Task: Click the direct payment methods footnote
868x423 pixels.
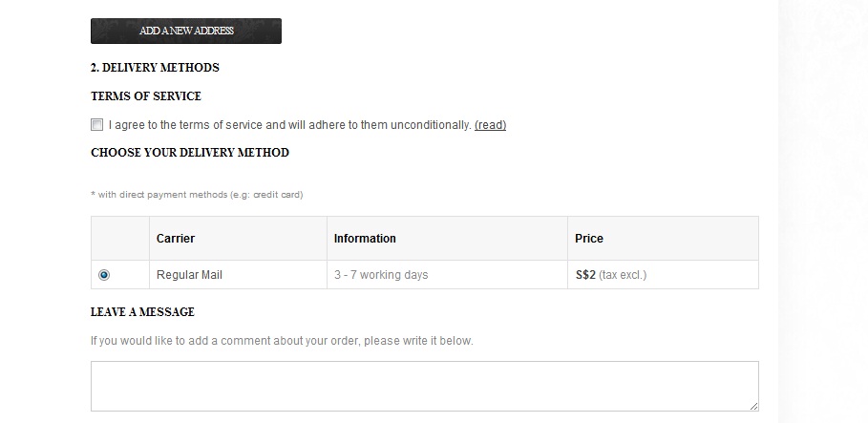Action: [197, 195]
